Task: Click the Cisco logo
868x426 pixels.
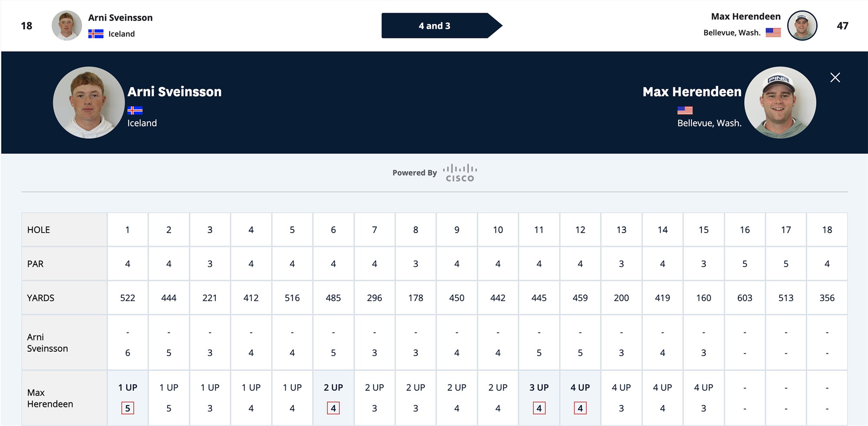Action: click(460, 173)
